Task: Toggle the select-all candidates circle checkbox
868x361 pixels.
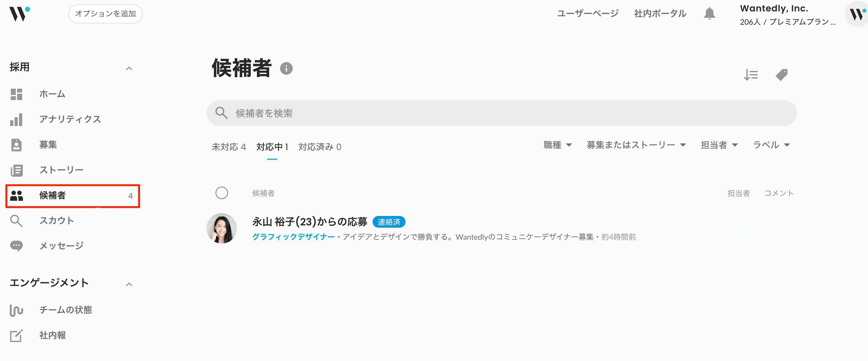Action: [x=221, y=193]
